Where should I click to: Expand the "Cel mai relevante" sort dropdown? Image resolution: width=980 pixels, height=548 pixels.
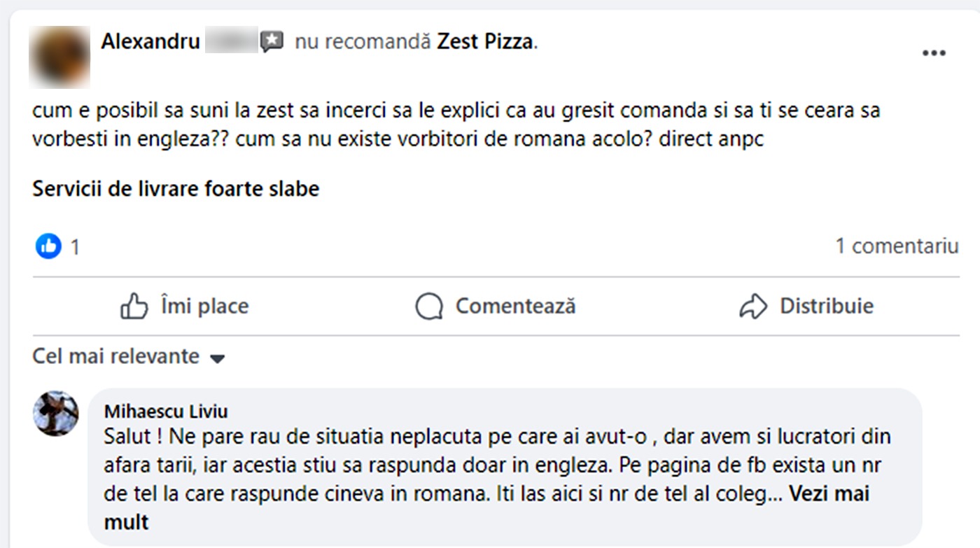[x=116, y=357]
